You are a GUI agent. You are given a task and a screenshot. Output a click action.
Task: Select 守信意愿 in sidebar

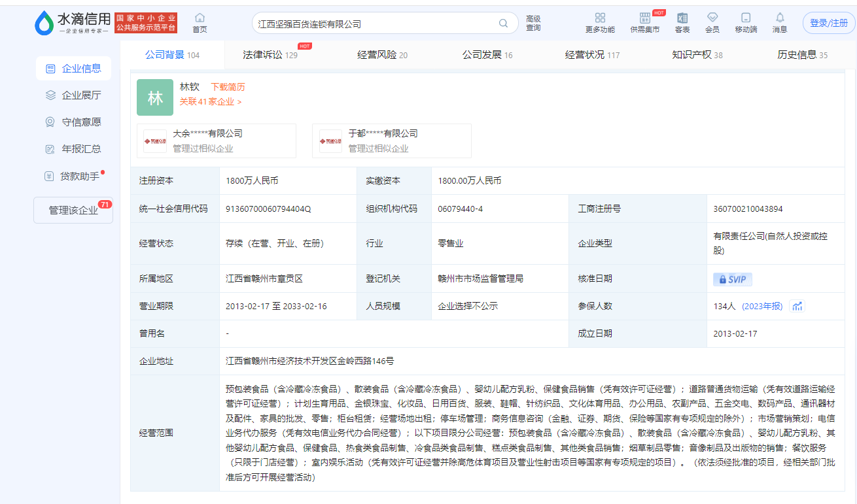(x=73, y=122)
